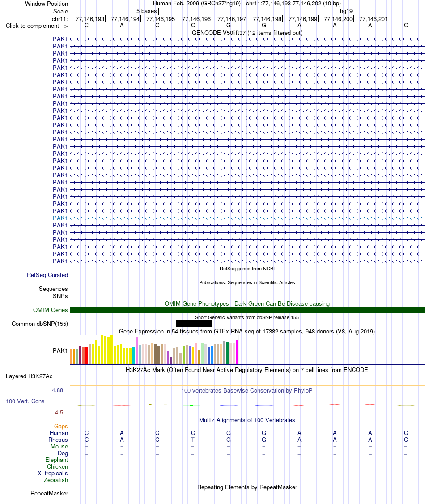Click the green PhyloP conservation mark in fourth base column
The width and height of the screenshot is (425, 504).
[x=191, y=406]
